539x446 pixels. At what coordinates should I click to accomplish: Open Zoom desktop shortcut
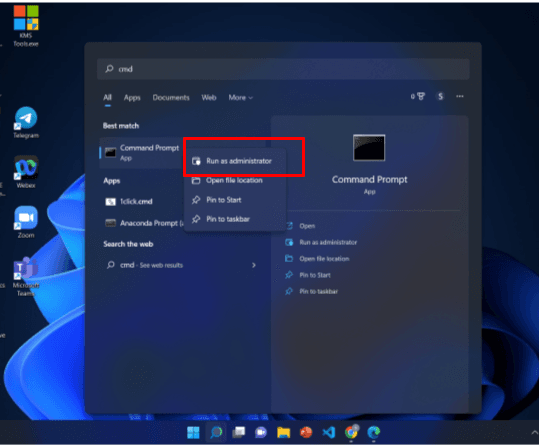click(26, 222)
